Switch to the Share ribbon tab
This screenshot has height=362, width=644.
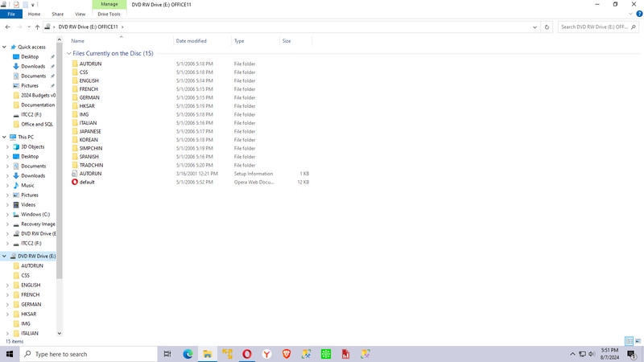57,14
